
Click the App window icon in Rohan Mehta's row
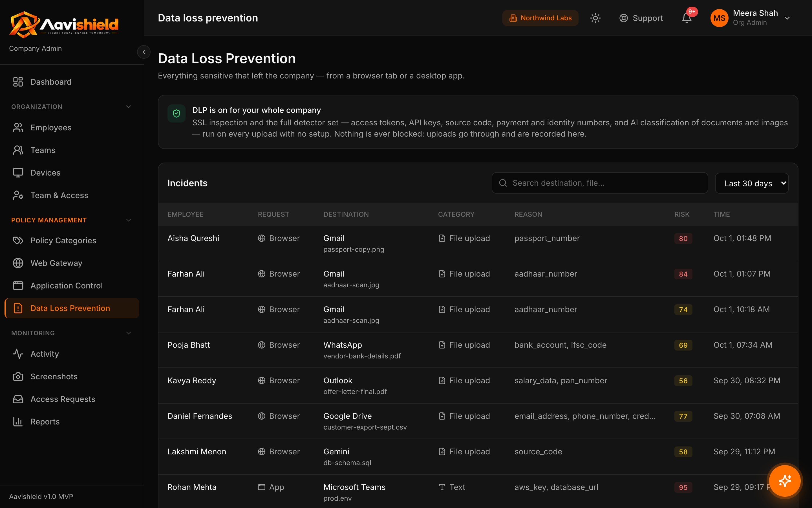pos(261,487)
